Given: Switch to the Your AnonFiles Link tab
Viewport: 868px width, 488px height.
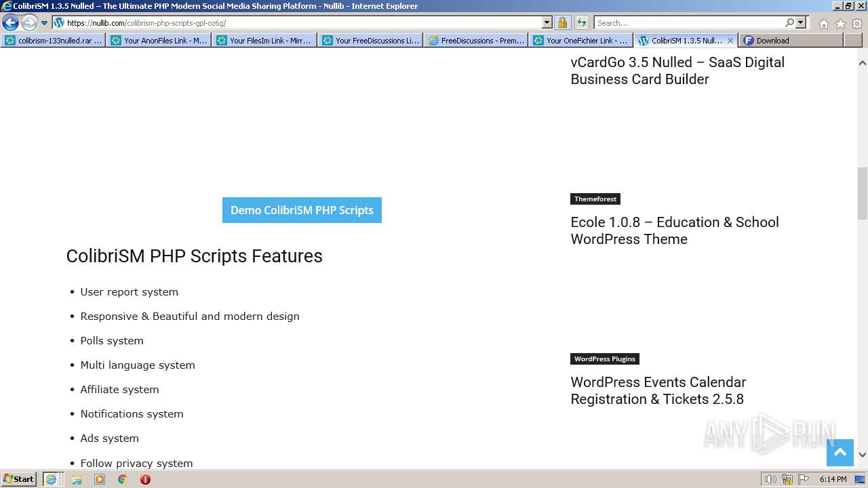Looking at the screenshot, I should [159, 41].
